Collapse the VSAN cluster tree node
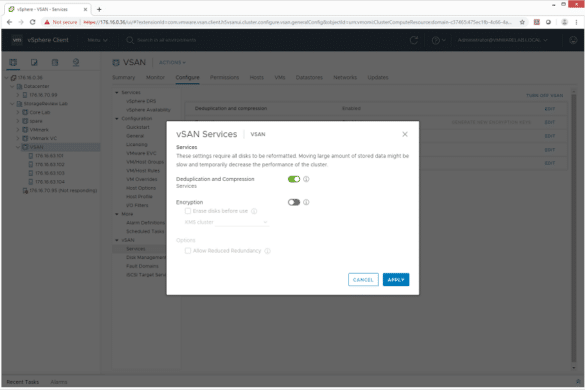This screenshot has width=585, height=390. click(x=18, y=147)
